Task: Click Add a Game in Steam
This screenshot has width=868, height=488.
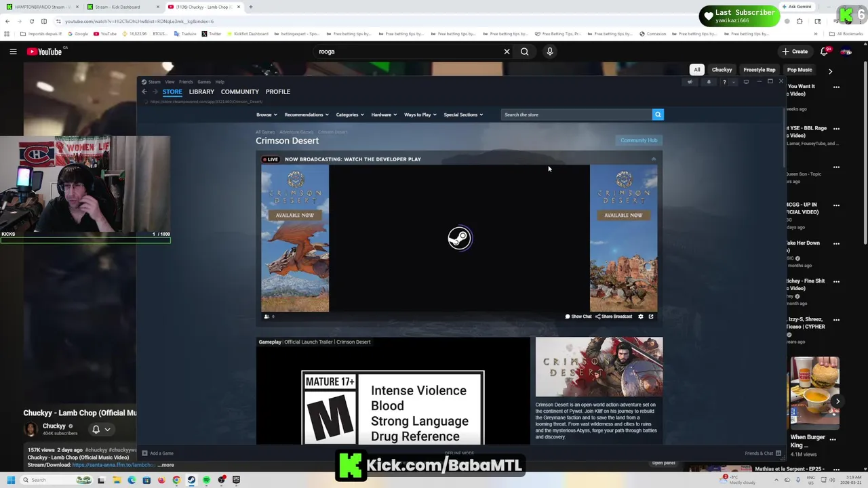Action: [x=157, y=453]
